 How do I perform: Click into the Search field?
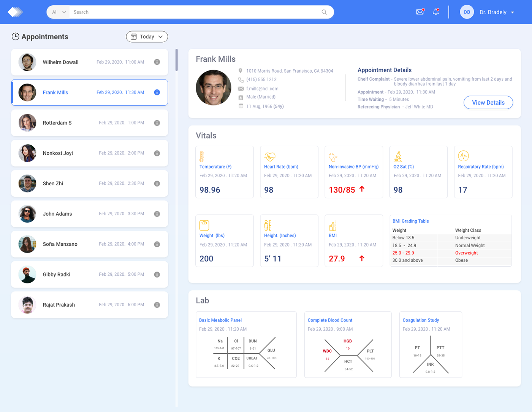click(x=196, y=12)
